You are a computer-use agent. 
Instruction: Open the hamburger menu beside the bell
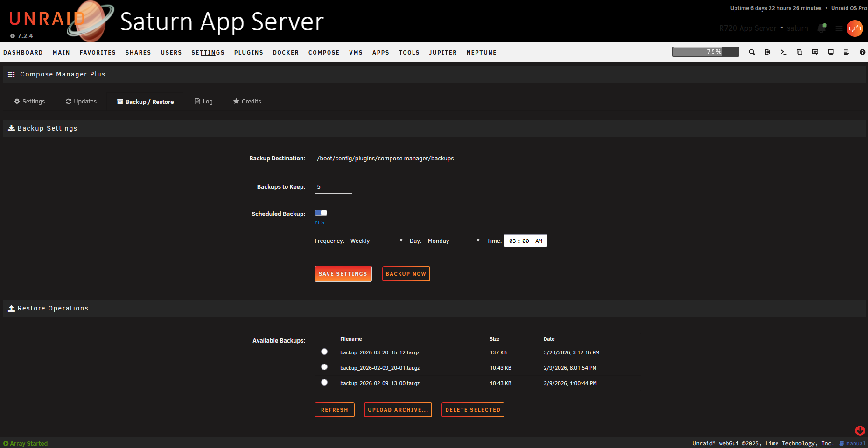[839, 28]
